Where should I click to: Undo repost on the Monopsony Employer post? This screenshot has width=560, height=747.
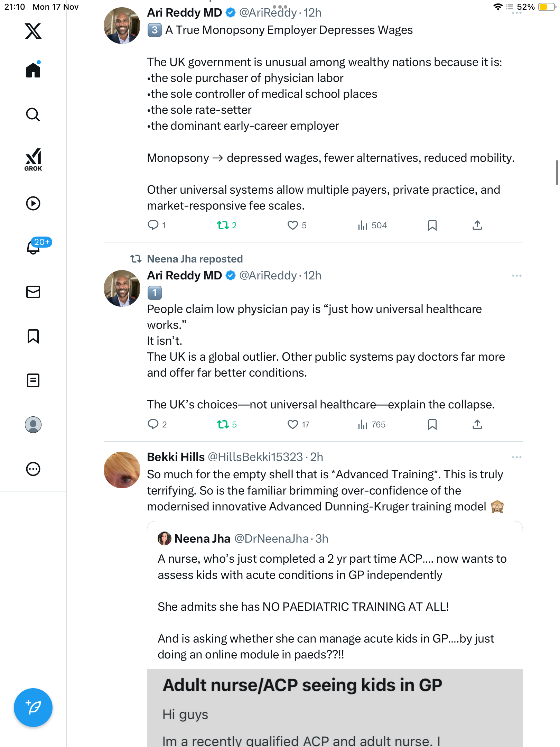[223, 225]
